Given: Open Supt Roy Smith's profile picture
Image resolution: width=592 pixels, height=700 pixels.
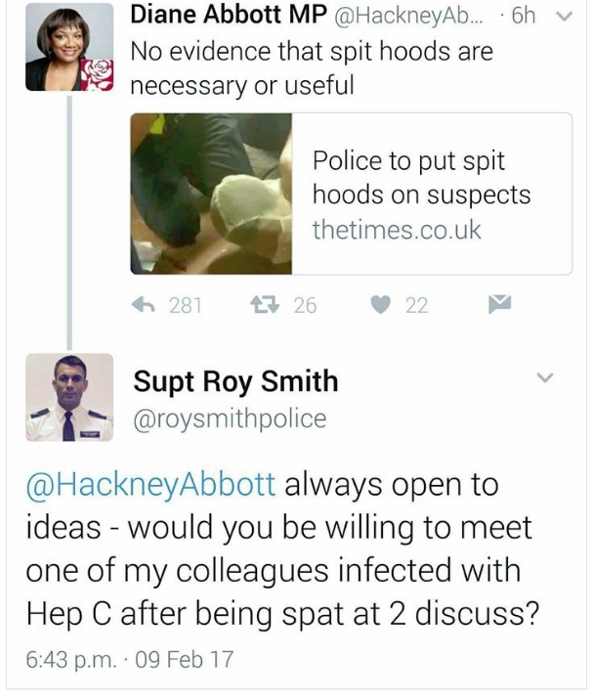Looking at the screenshot, I should point(69,397).
